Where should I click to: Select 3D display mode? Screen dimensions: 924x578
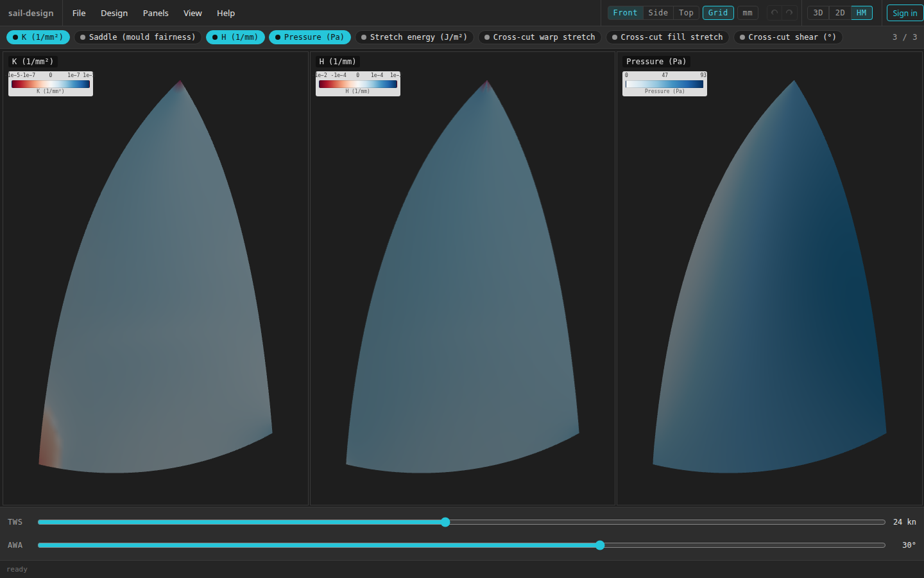coord(818,13)
